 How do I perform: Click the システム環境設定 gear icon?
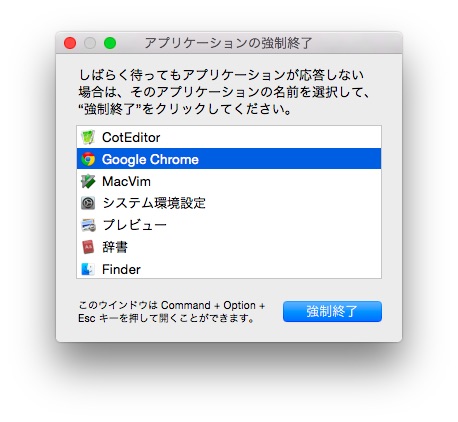click(x=88, y=203)
